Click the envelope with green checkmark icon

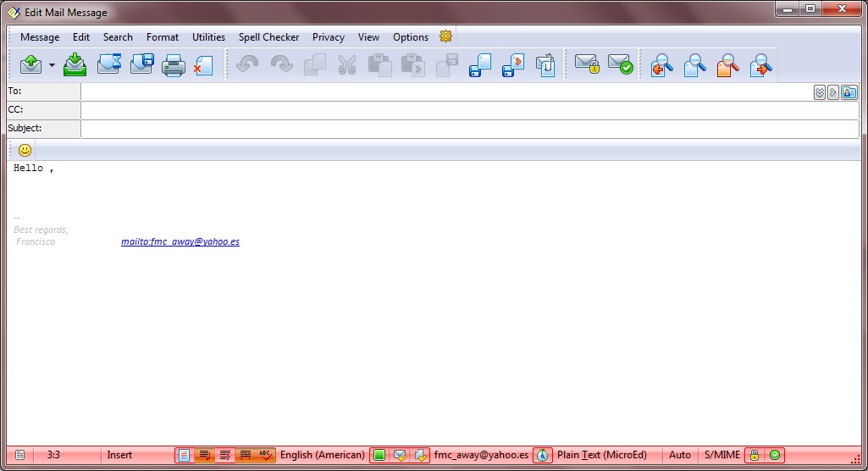coord(620,64)
